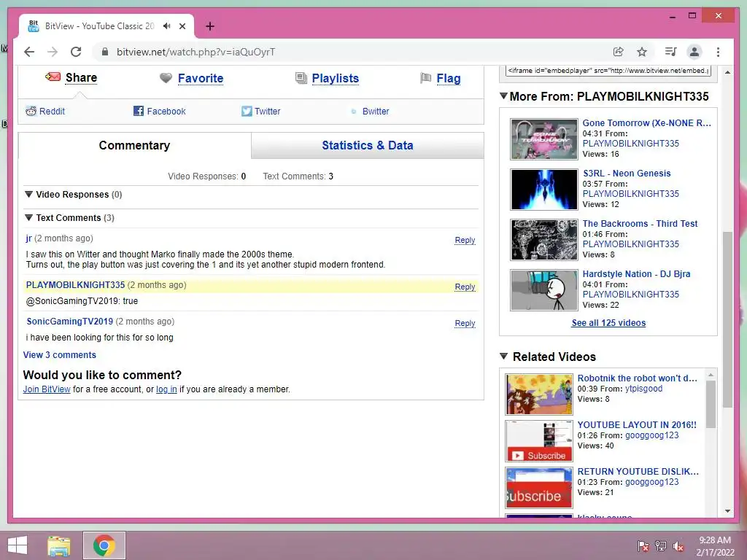Image resolution: width=747 pixels, height=560 pixels.
Task: Click the browser forward arrow
Action: click(x=53, y=52)
